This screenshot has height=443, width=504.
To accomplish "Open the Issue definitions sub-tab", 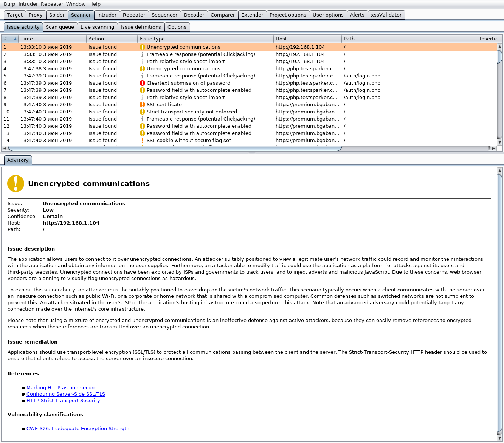I will point(141,27).
